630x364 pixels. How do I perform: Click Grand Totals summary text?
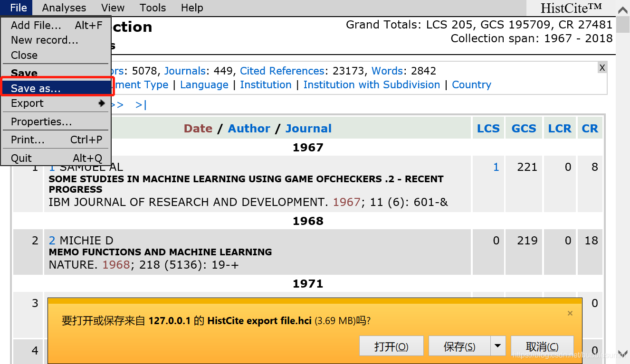coord(479,25)
